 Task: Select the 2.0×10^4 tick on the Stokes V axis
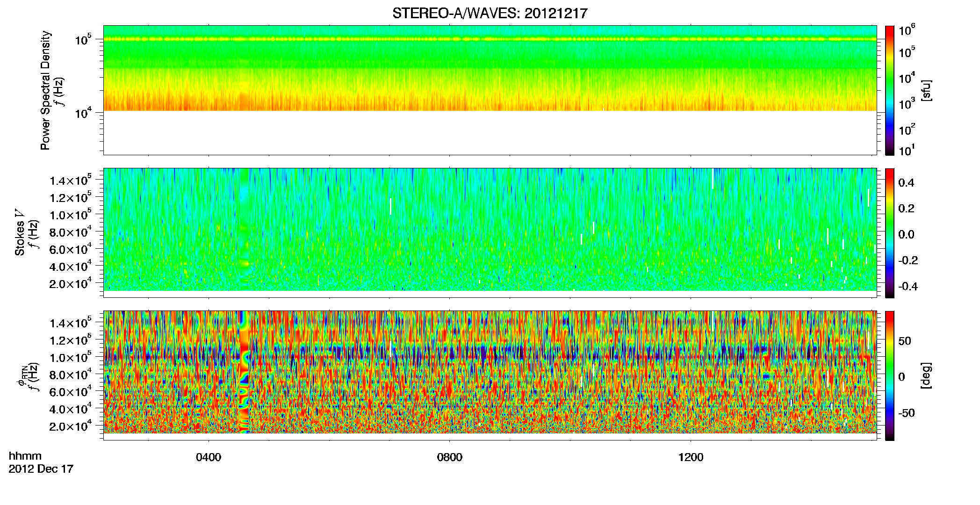coord(71,283)
